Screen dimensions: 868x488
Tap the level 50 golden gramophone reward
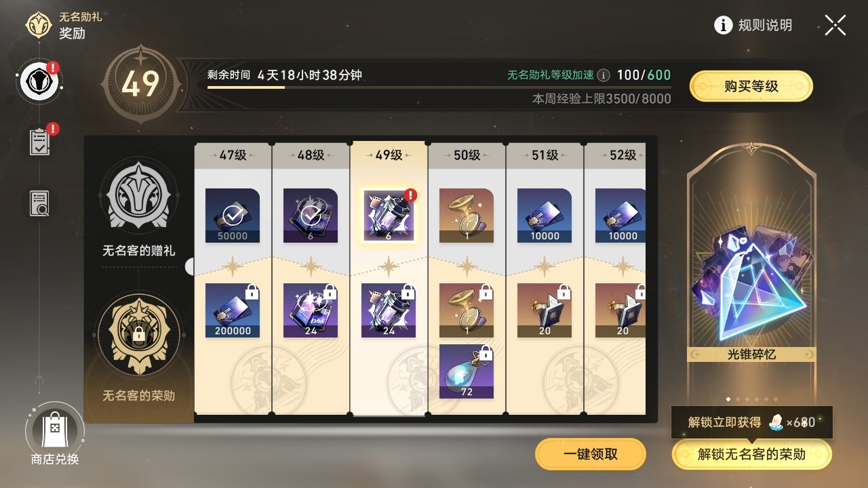coord(467,216)
